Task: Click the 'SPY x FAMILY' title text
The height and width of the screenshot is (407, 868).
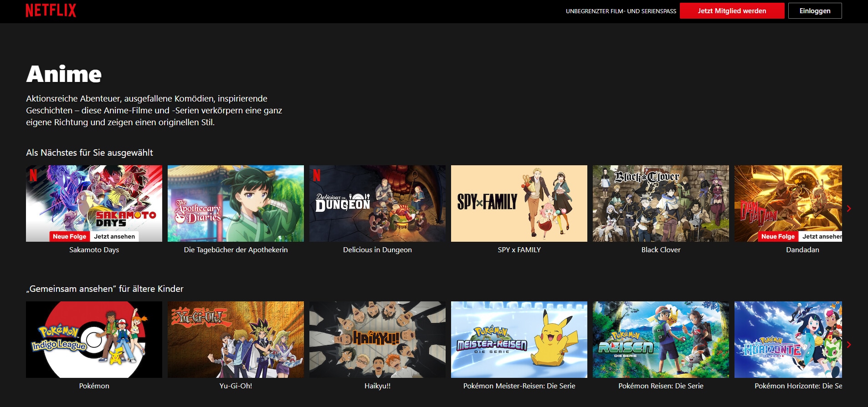Action: [519, 250]
